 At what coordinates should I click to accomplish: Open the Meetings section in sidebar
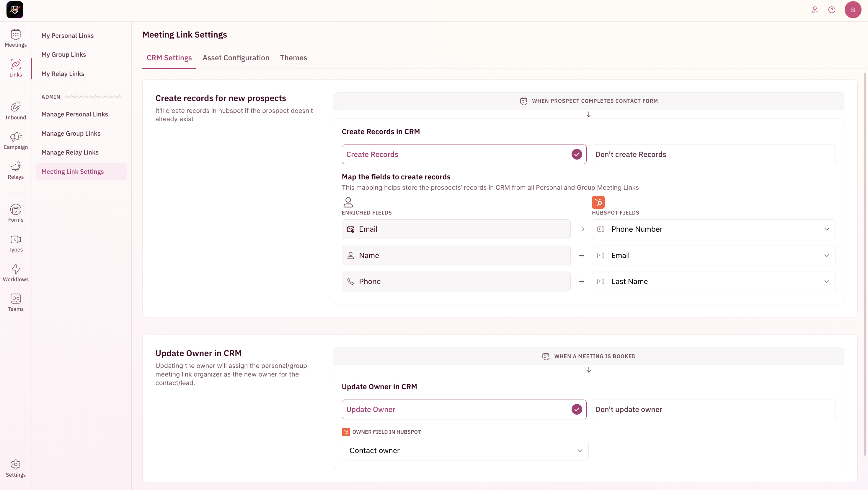pyautogui.click(x=15, y=38)
